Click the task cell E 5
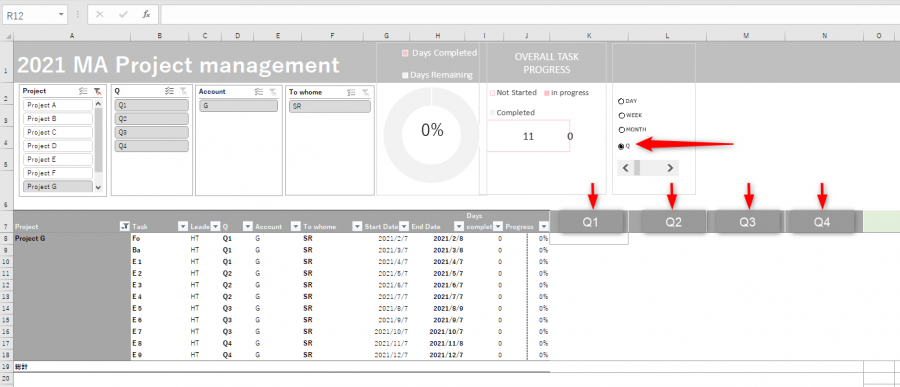 [137, 308]
